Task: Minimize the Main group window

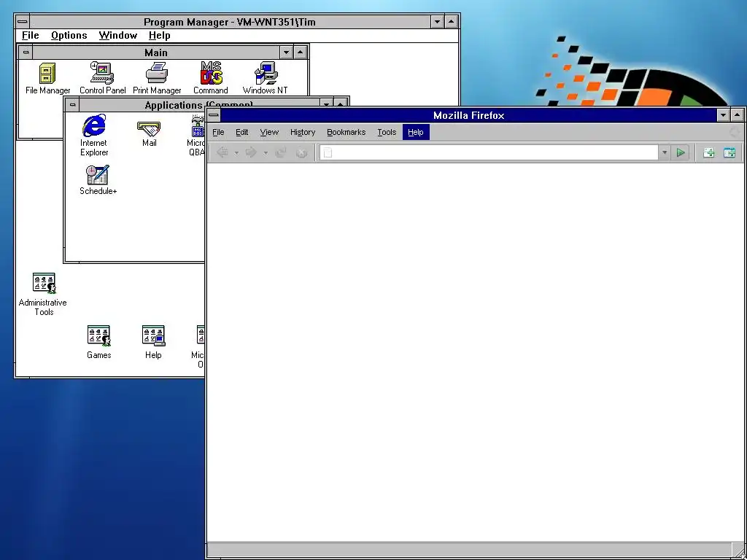Action: (x=286, y=52)
